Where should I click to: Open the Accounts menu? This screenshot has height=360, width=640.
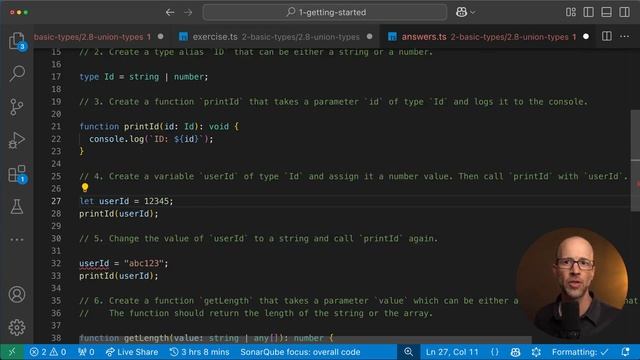click(x=17, y=294)
